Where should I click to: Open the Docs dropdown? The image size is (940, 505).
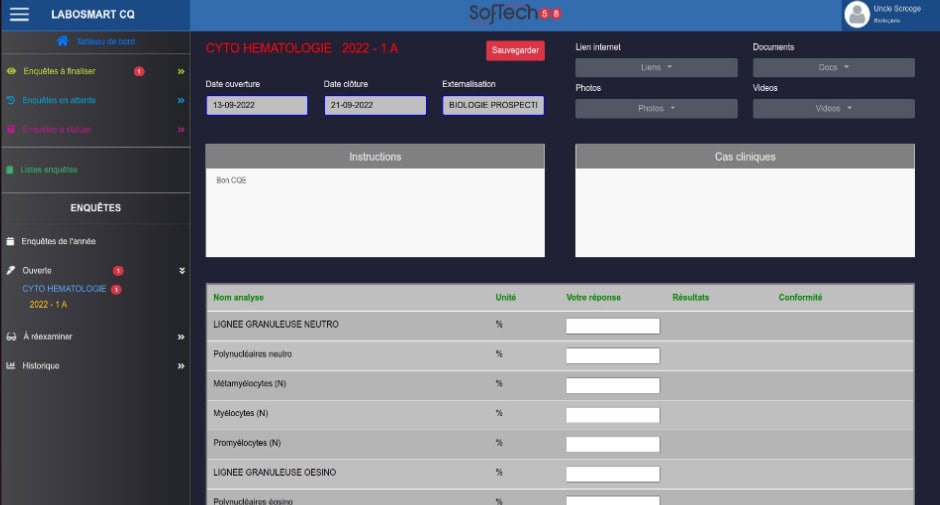[x=833, y=67]
